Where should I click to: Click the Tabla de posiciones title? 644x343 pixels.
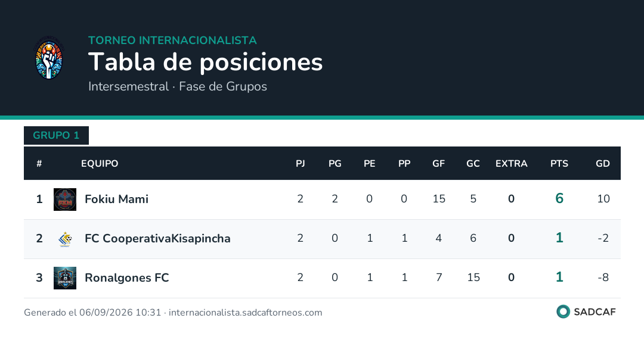click(x=205, y=63)
